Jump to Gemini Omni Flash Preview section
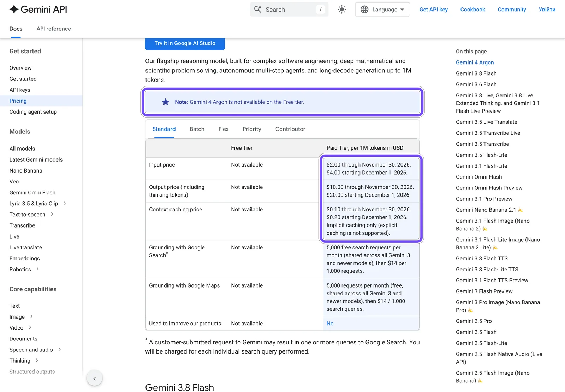Viewport: 565px width, 392px height. pyautogui.click(x=489, y=188)
